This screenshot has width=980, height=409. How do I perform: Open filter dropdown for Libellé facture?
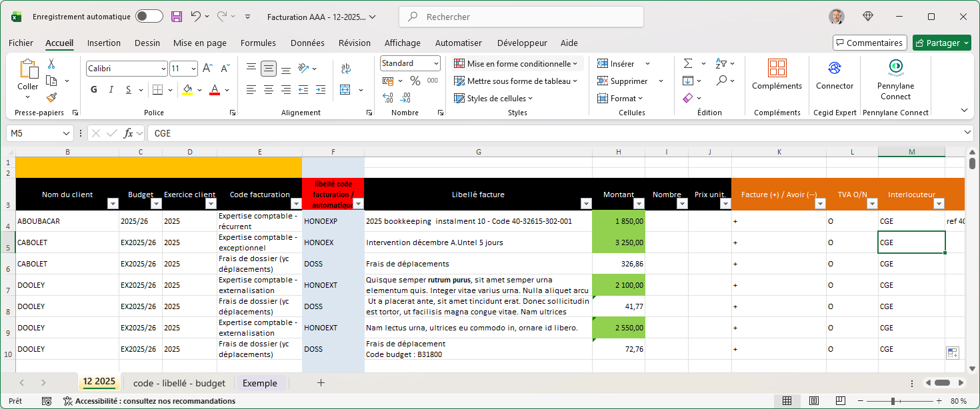tap(586, 204)
